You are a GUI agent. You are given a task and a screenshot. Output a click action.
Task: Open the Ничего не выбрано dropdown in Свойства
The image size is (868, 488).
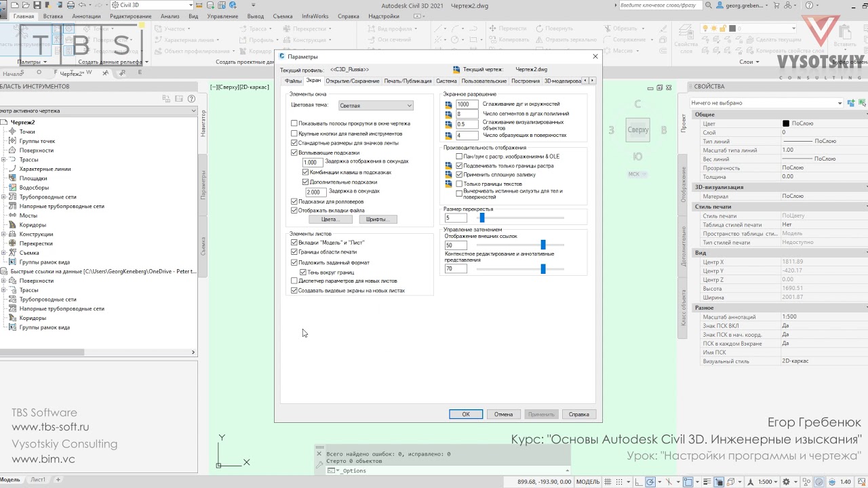point(766,103)
